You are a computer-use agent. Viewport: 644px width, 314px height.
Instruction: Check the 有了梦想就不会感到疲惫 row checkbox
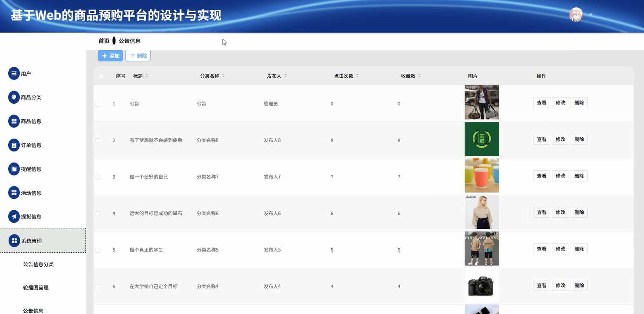tap(98, 141)
